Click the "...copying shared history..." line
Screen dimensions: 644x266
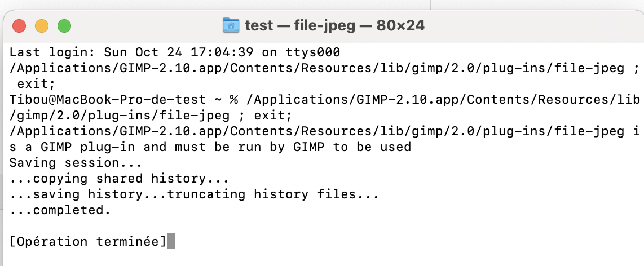click(x=120, y=179)
